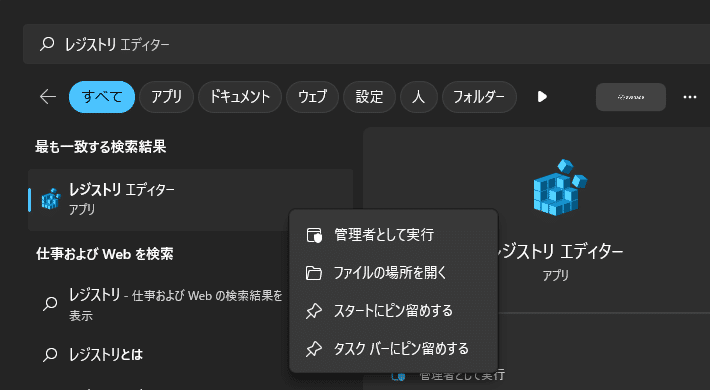
Task: Choose ファイルの場所を開く from the context menu
Action: coord(393,273)
